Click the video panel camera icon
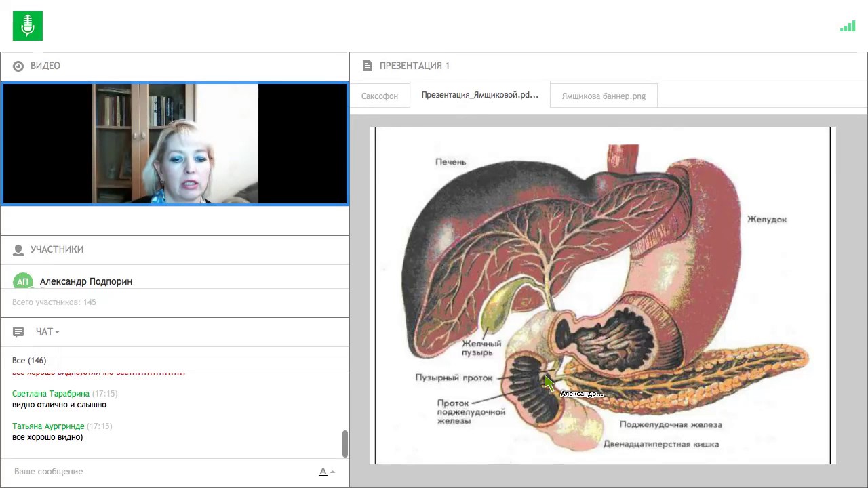 coord(18,66)
